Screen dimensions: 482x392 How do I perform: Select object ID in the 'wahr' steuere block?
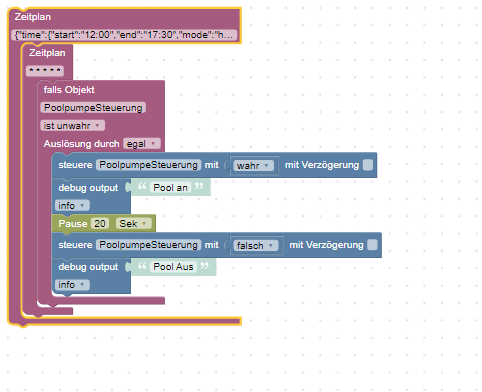coord(148,165)
